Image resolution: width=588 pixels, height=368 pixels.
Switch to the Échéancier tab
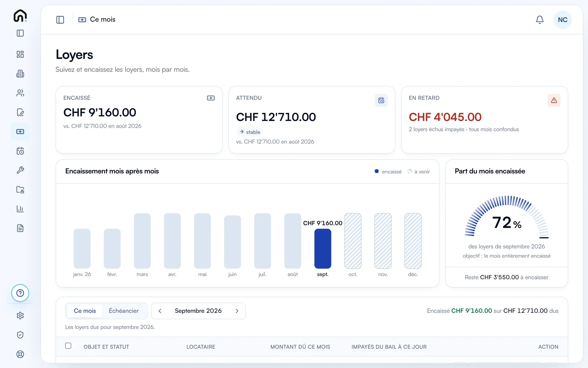click(123, 311)
